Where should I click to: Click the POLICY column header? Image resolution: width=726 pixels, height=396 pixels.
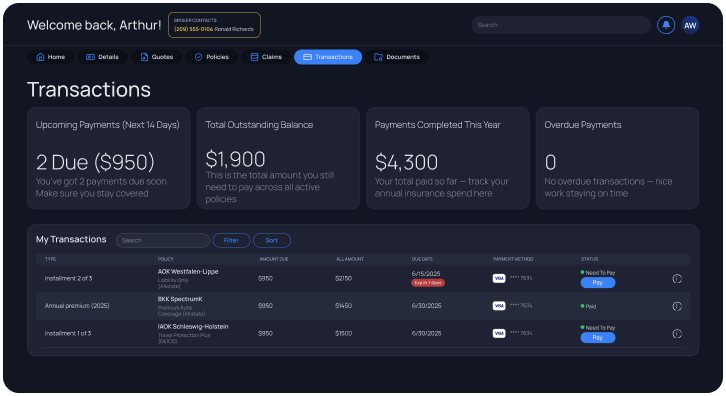[165, 259]
